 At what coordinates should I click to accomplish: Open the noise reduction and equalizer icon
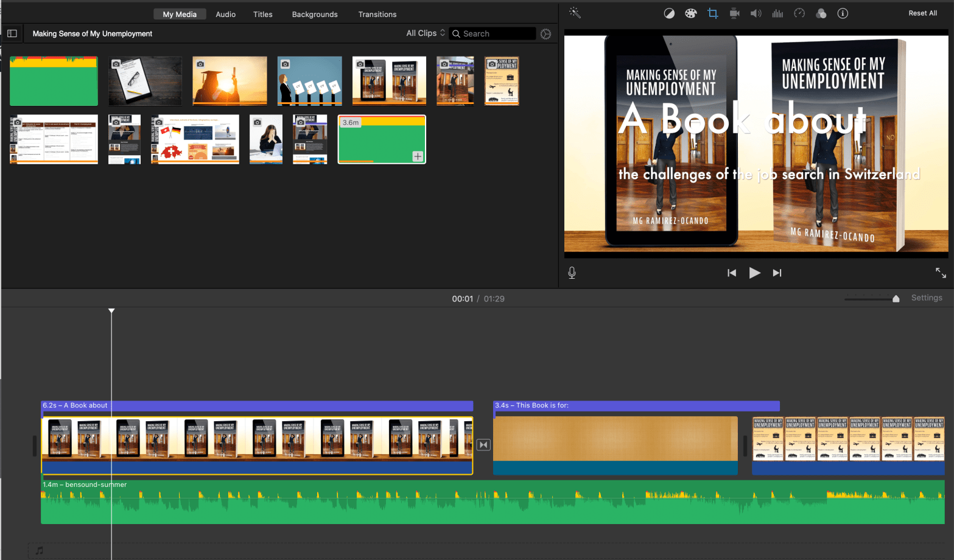(777, 13)
